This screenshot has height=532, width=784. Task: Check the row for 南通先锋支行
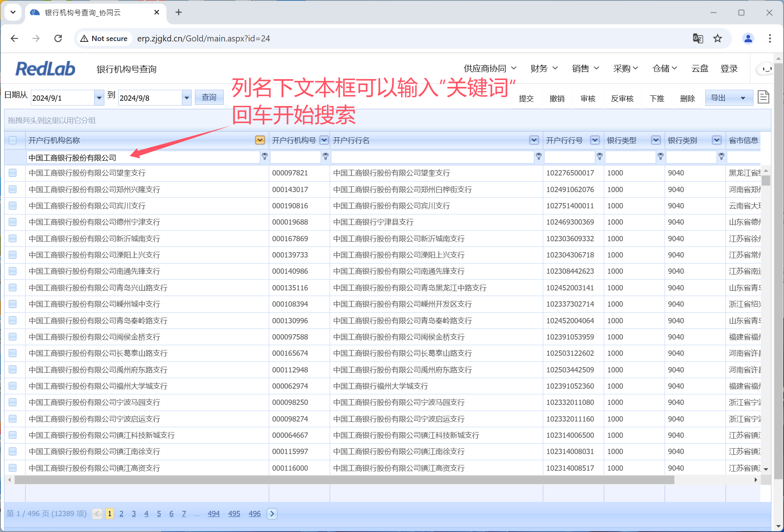(x=13, y=271)
